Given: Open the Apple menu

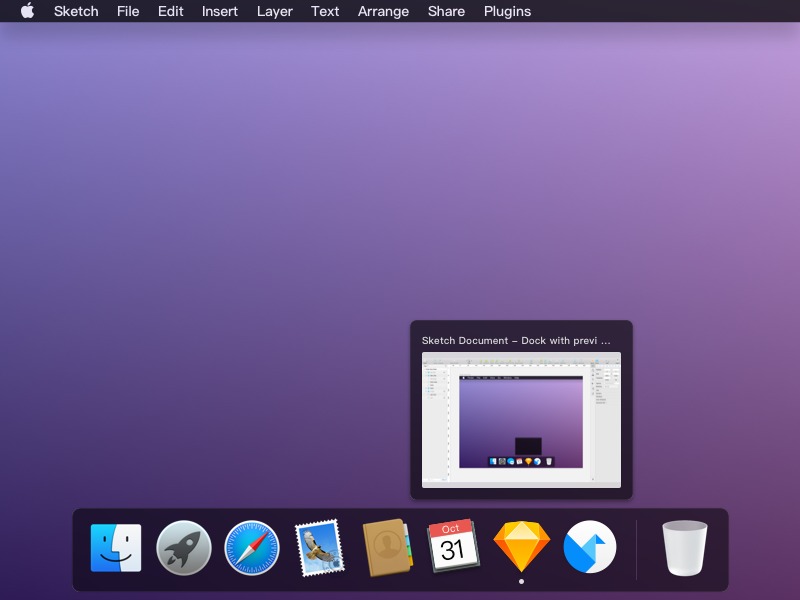Looking at the screenshot, I should (x=27, y=11).
